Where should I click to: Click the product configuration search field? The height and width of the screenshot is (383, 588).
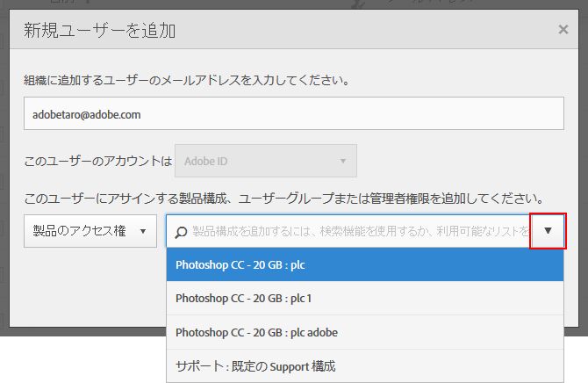[x=348, y=231]
